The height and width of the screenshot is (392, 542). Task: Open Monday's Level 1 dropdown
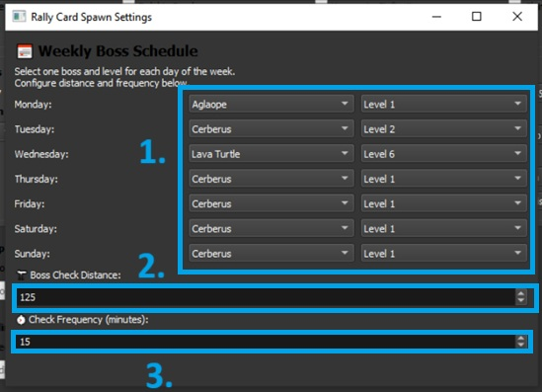tap(444, 104)
